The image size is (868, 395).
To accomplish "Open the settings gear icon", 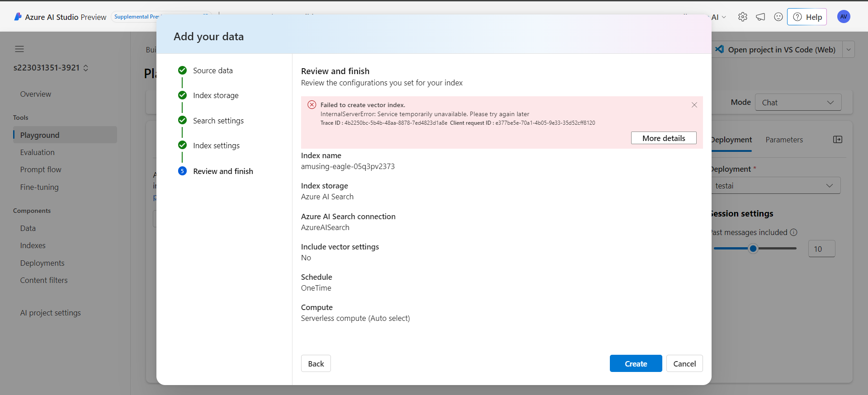I will coord(742,17).
